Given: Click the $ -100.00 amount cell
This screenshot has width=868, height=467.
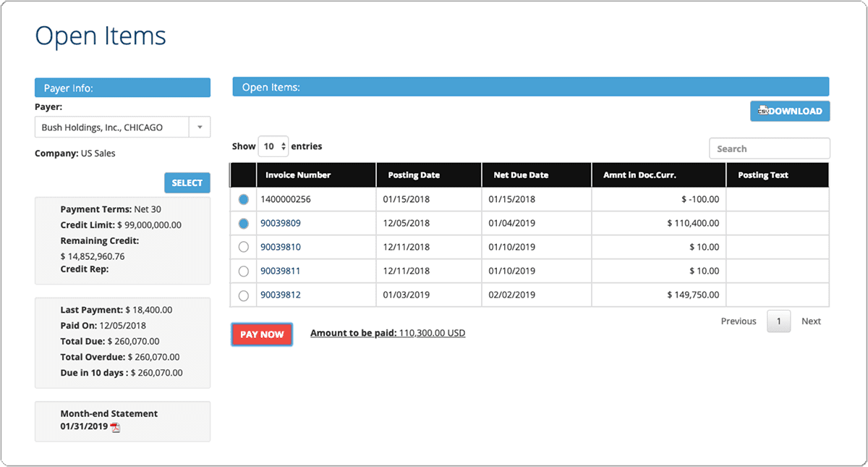Looking at the screenshot, I should [659, 199].
